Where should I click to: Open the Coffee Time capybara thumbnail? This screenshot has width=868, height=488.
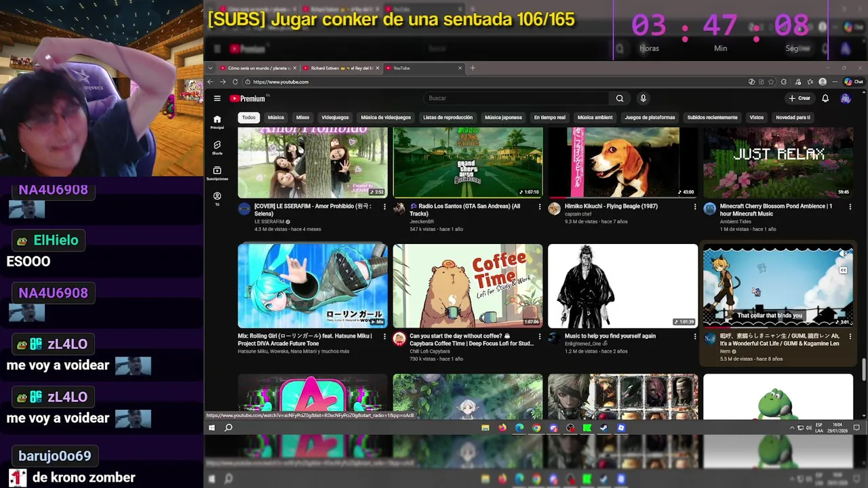click(467, 286)
